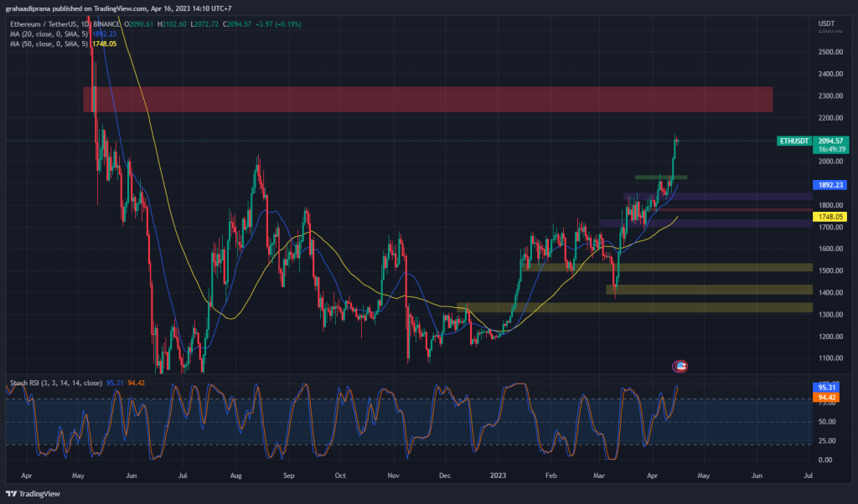Click the low value L2072.72
This screenshot has height=504, width=858.
click(204, 24)
